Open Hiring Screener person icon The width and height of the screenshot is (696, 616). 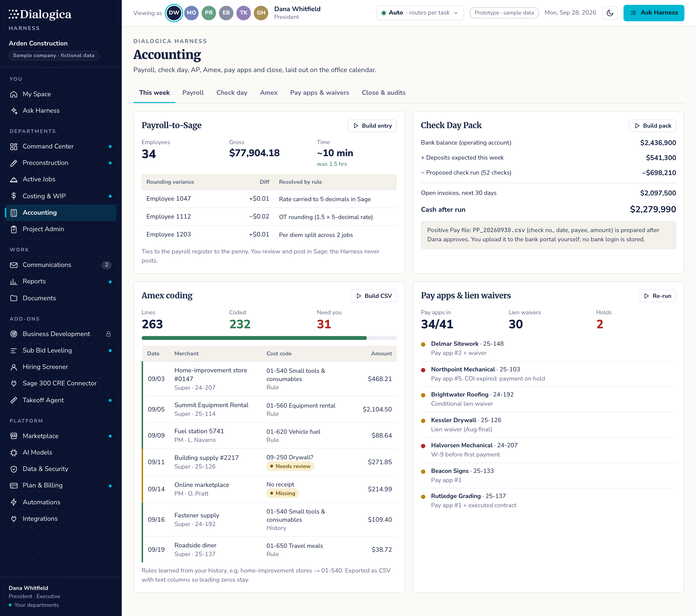tap(14, 367)
